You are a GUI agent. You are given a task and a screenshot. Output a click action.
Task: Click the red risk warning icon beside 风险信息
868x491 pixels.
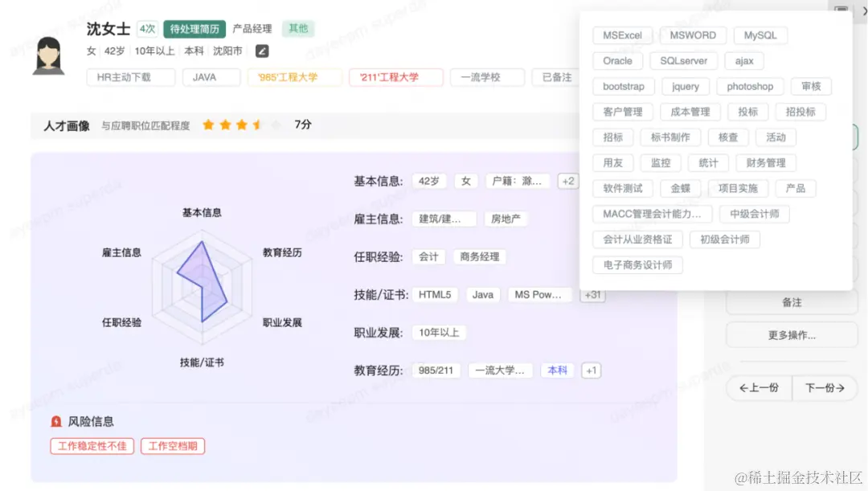[x=55, y=421]
